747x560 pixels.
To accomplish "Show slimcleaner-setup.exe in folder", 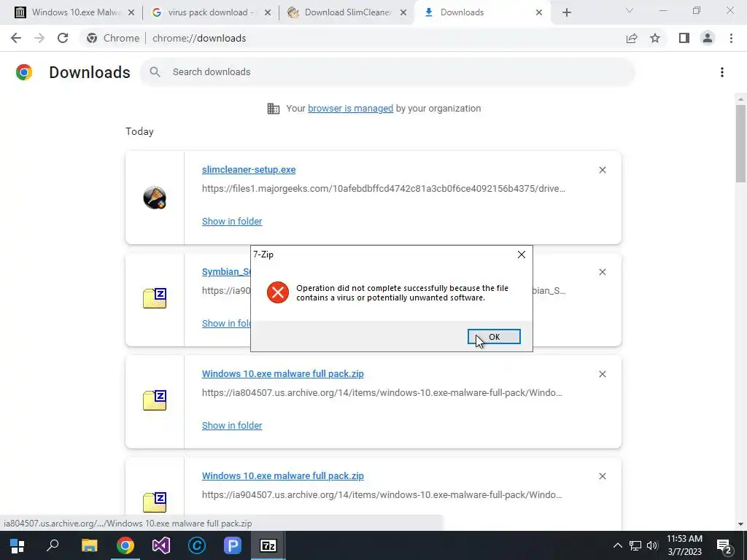I will click(x=232, y=222).
